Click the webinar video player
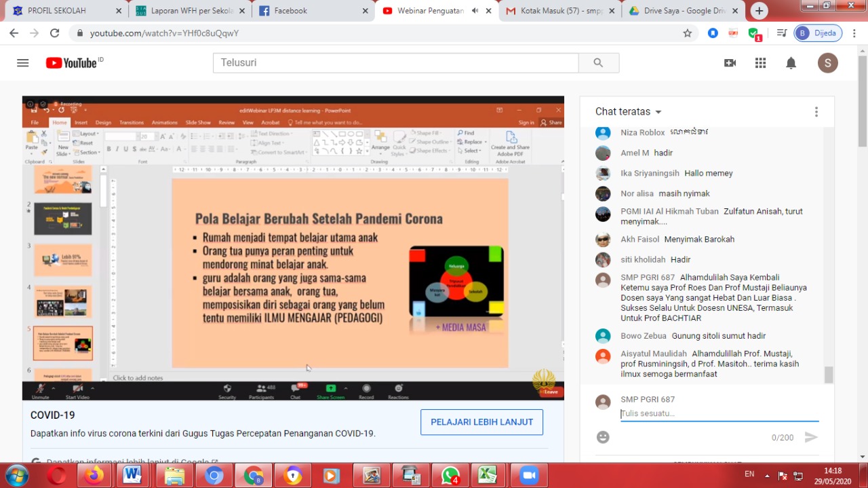 (293, 248)
